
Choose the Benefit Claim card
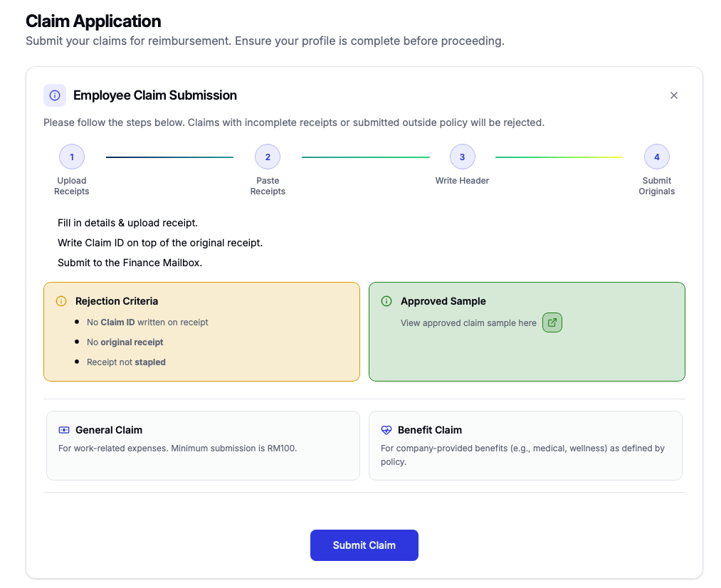click(525, 446)
